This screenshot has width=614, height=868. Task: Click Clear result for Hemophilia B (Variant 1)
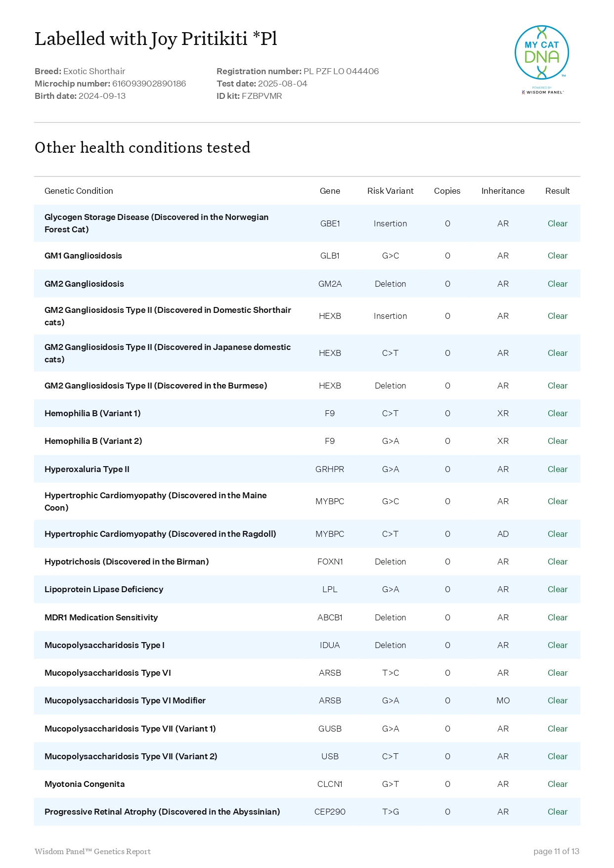point(557,413)
